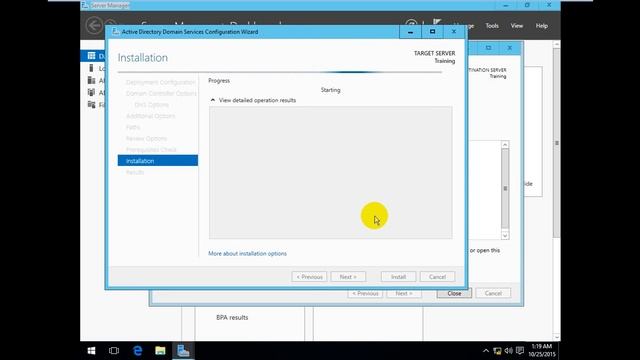Click the Starting progress status text
The height and width of the screenshot is (360, 640).
330,90
